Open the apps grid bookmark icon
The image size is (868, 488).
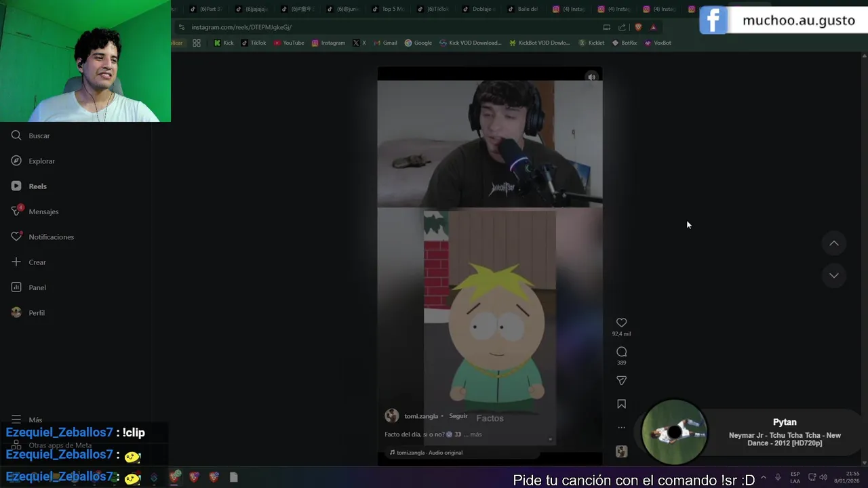click(197, 43)
